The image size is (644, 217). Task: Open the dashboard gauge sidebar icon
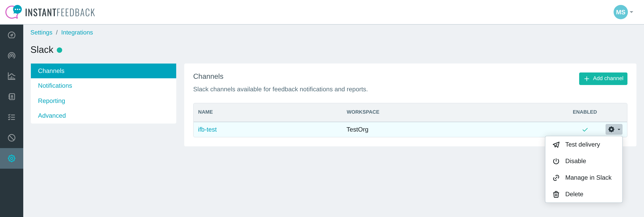tap(11, 35)
